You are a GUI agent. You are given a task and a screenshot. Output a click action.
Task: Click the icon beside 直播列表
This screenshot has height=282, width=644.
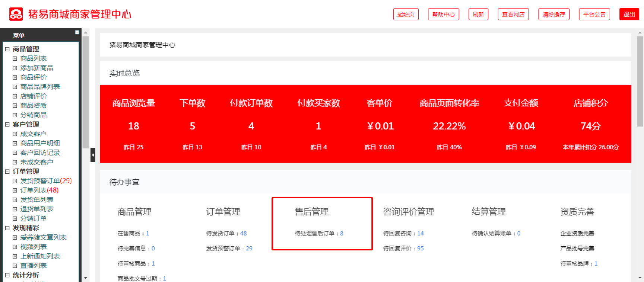[15, 266]
